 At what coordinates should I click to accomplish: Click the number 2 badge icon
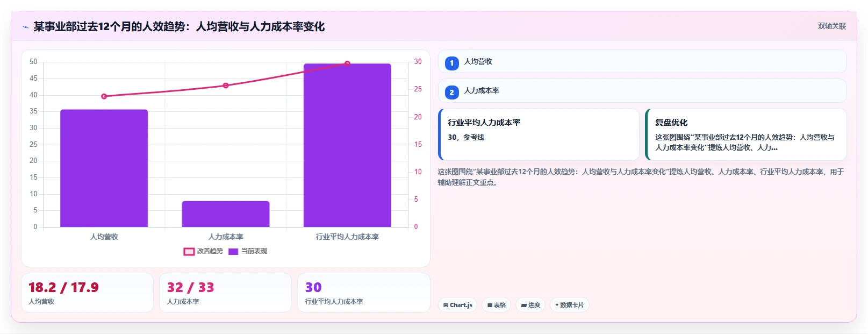(451, 93)
